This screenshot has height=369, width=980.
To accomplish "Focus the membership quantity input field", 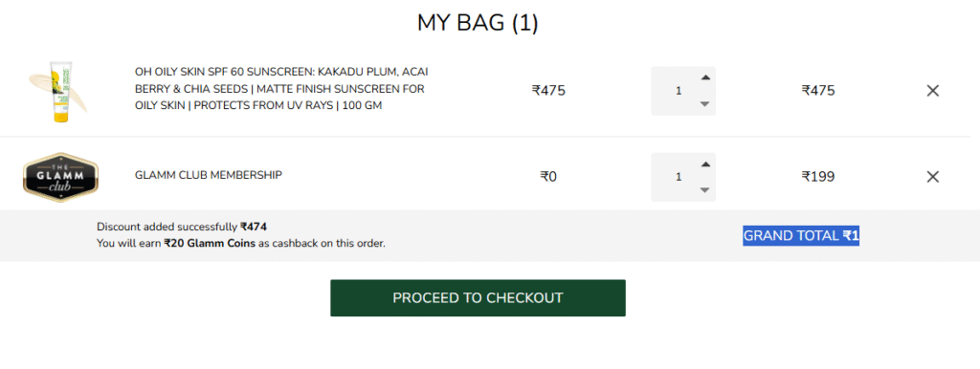I will coord(679,177).
